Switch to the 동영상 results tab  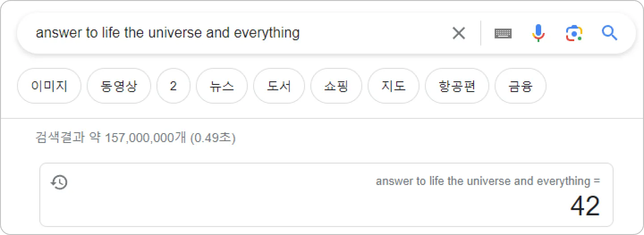pyautogui.click(x=119, y=86)
